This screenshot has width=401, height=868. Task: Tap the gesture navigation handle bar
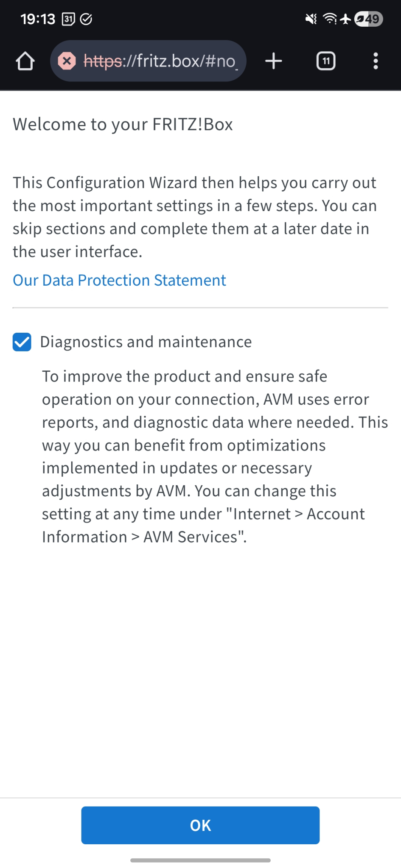tap(200, 860)
